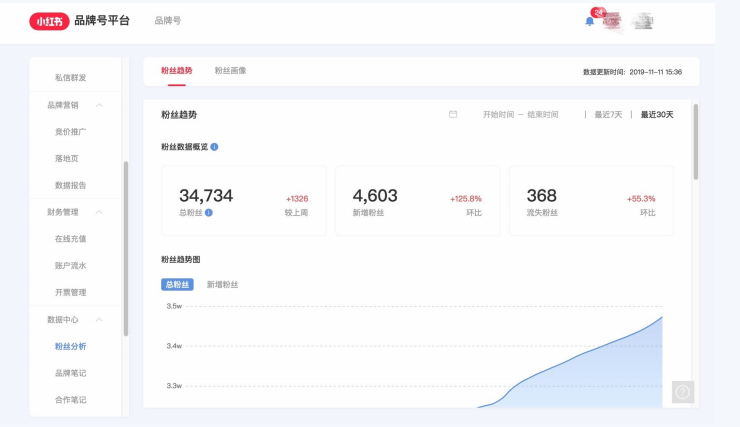Open 品牌笔记 in the sidebar
Viewport: 740px width, 427px height.
(70, 373)
